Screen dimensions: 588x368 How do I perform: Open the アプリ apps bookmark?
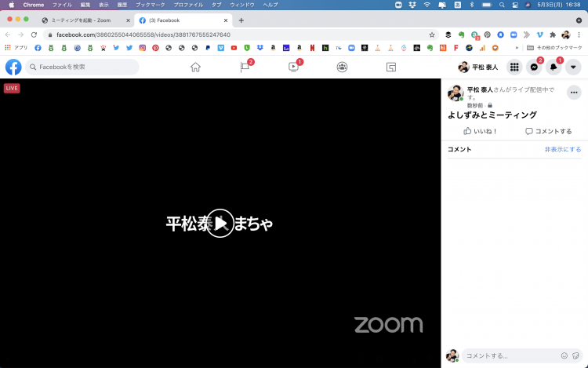click(x=16, y=48)
